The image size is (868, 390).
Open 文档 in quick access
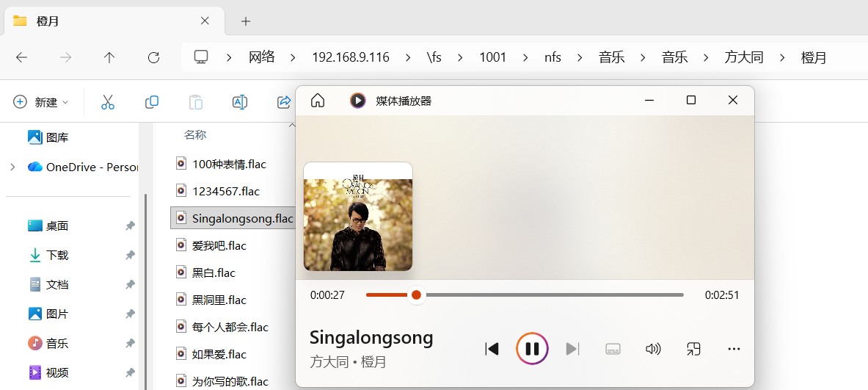pos(48,285)
